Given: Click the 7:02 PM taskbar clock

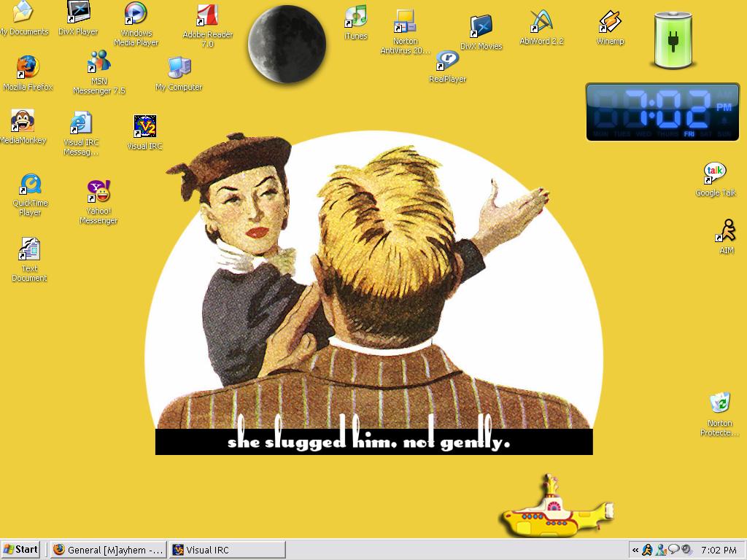Looking at the screenshot, I should click(719, 550).
